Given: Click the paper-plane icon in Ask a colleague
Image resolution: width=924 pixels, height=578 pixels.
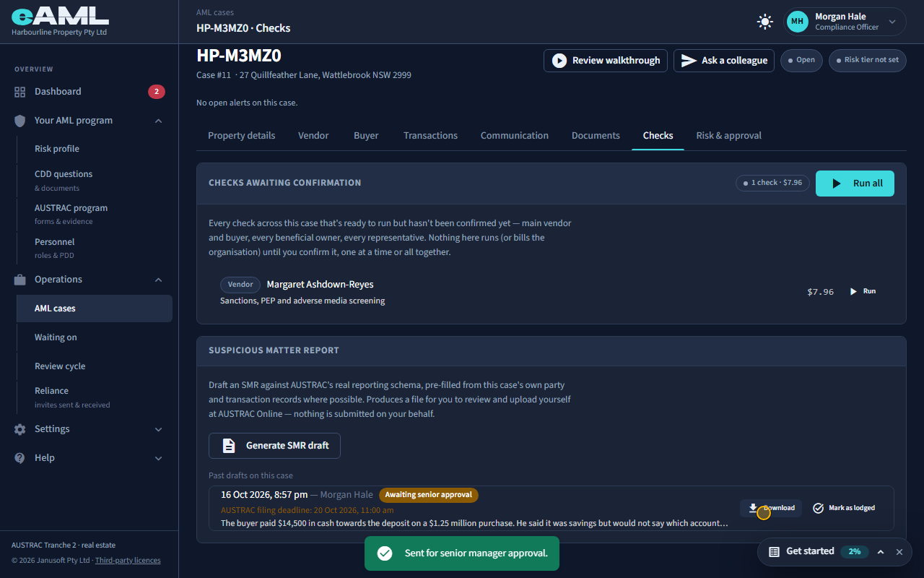Looking at the screenshot, I should pyautogui.click(x=689, y=61).
